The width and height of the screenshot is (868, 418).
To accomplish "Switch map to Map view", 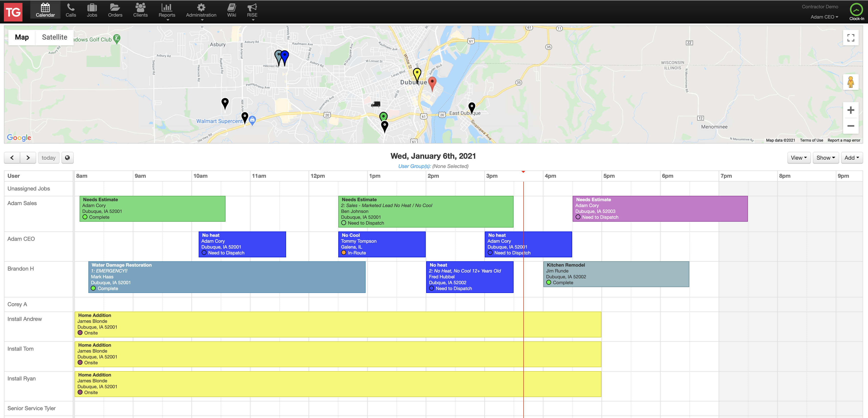I will (22, 37).
